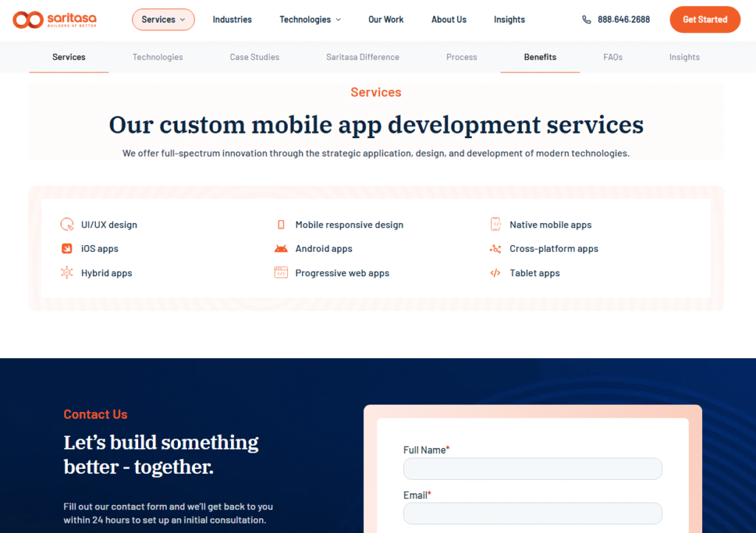Click the Progressive web apps text
This screenshot has height=533, width=756.
pos(343,272)
